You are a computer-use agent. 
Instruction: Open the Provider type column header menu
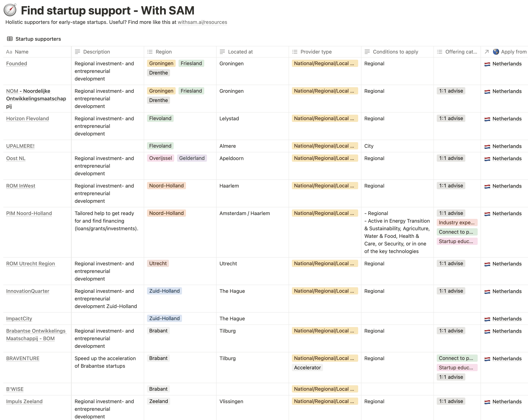pos(325,52)
